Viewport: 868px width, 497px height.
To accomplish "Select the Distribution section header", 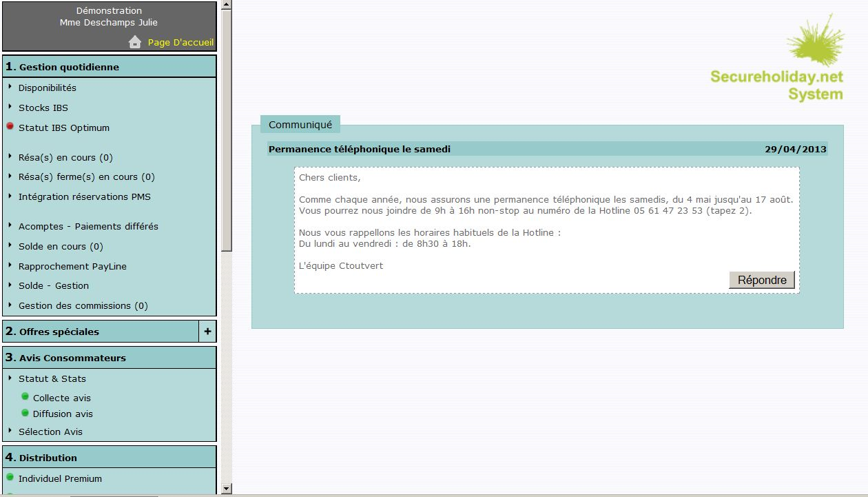I will coord(48,458).
